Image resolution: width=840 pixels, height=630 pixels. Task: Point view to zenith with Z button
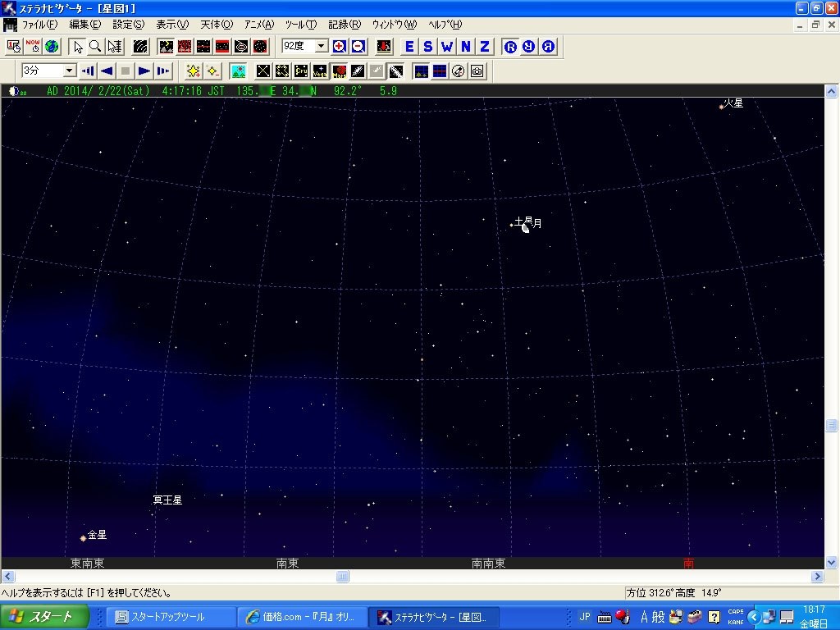tap(485, 47)
